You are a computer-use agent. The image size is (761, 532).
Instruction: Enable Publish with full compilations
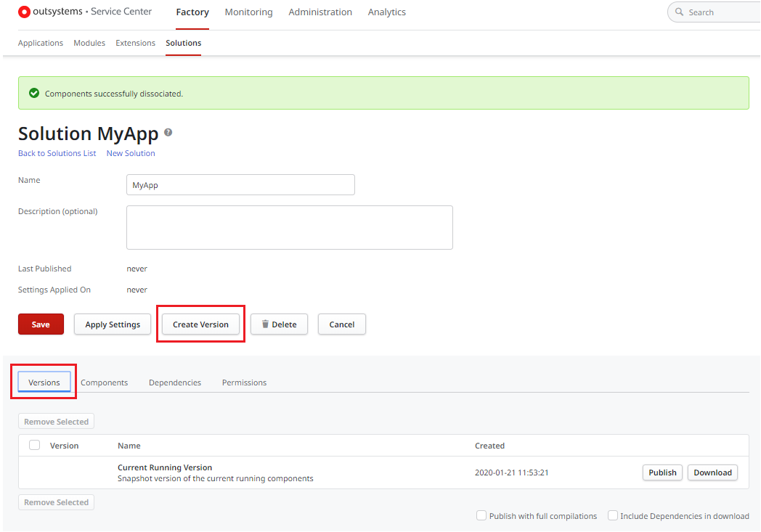481,515
